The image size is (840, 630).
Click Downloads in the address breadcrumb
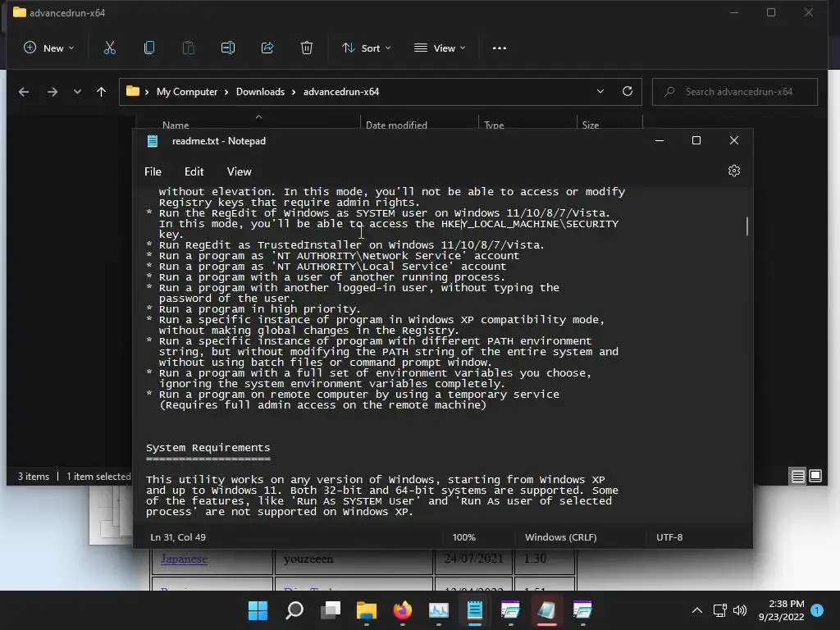(x=260, y=92)
